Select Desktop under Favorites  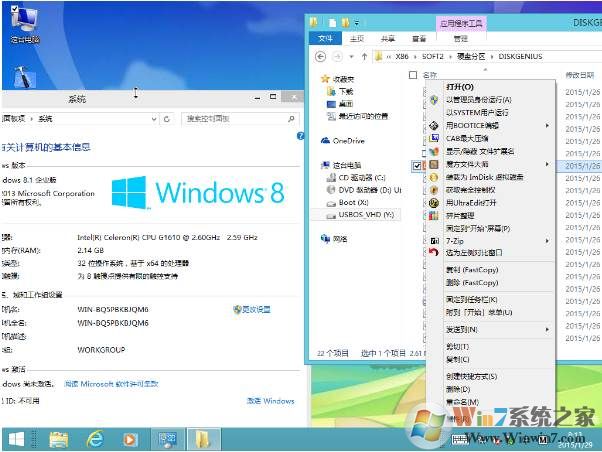tap(340, 104)
